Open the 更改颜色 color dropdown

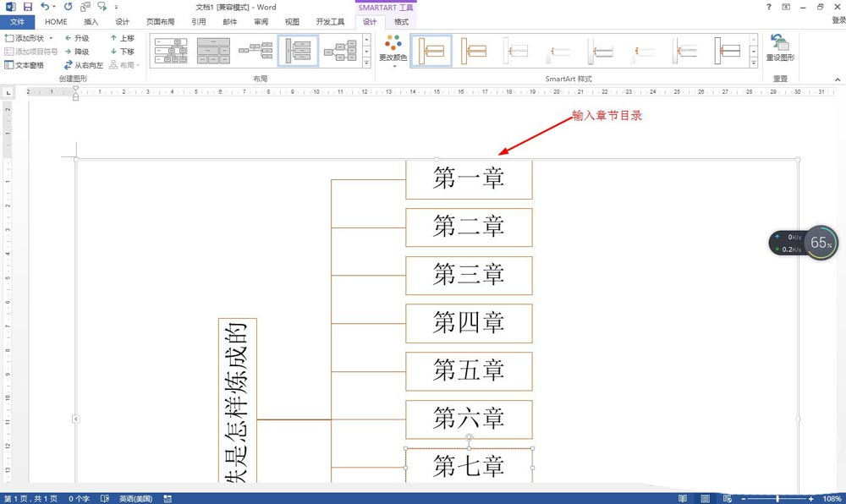393,51
